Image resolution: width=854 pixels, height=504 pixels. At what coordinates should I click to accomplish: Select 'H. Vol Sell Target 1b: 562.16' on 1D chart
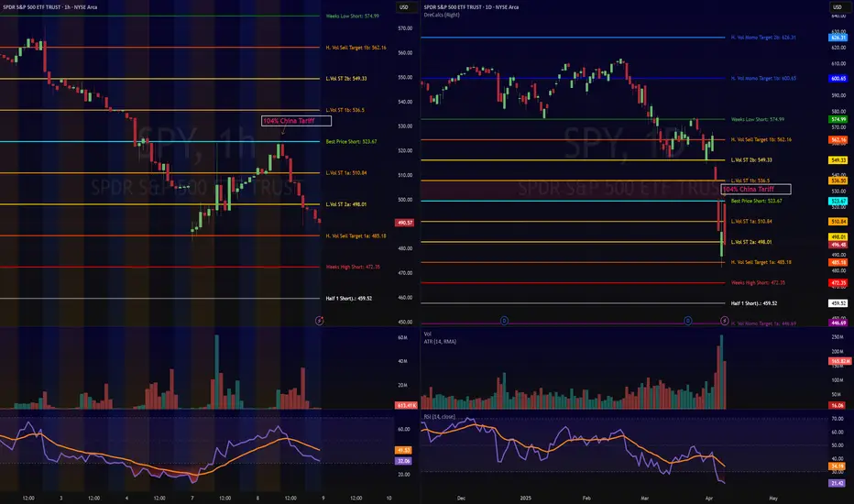pos(761,139)
